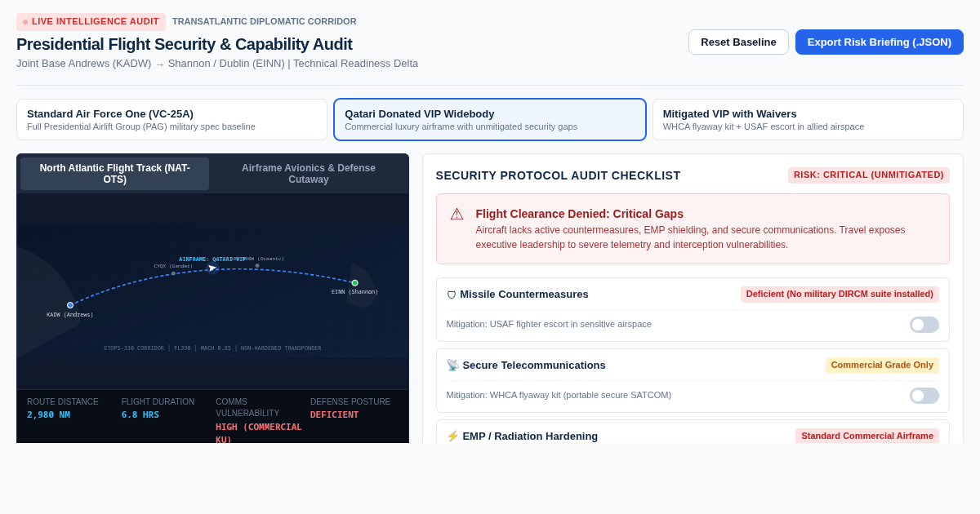Click the red dot in Live Intelligence Audit badge
Viewport: 980px width, 514px height.
pyautogui.click(x=25, y=22)
